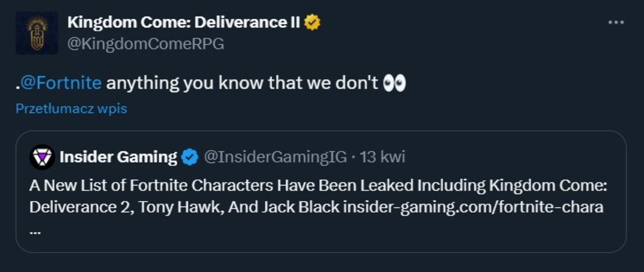Open the @Fortnite mention

pos(63,84)
